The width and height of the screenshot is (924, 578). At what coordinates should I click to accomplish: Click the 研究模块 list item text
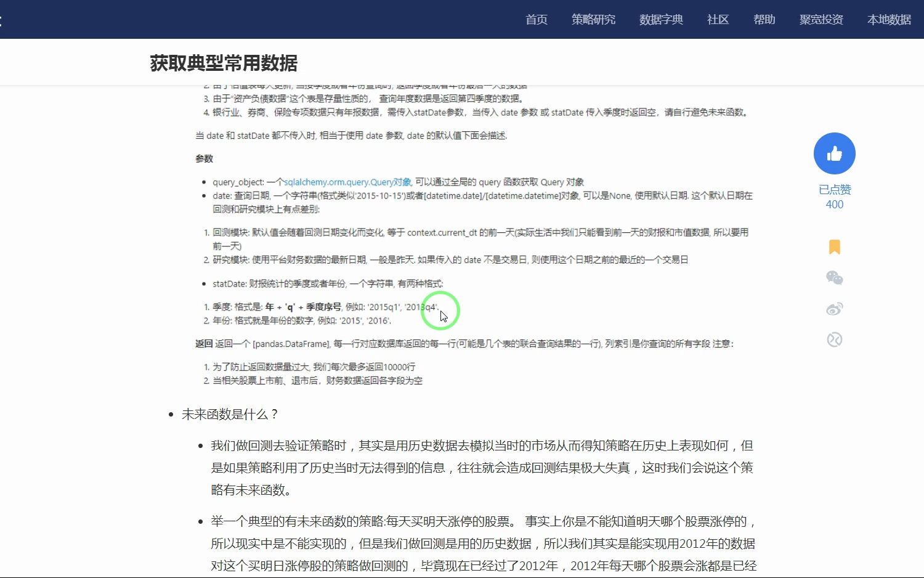pyautogui.click(x=450, y=260)
